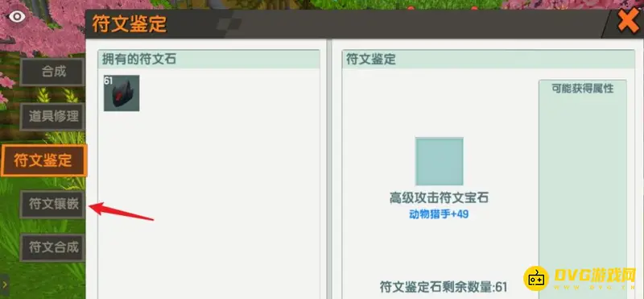Go to the 符文合成 tab
Viewport: 644px width, 299px height.
pyautogui.click(x=52, y=247)
